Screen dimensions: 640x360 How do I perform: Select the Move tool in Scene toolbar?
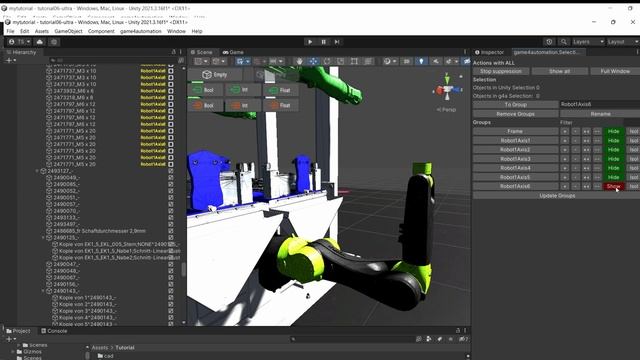coord(313,61)
